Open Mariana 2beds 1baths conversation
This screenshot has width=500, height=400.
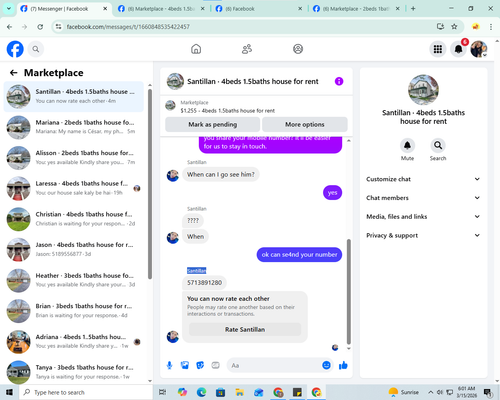74,127
